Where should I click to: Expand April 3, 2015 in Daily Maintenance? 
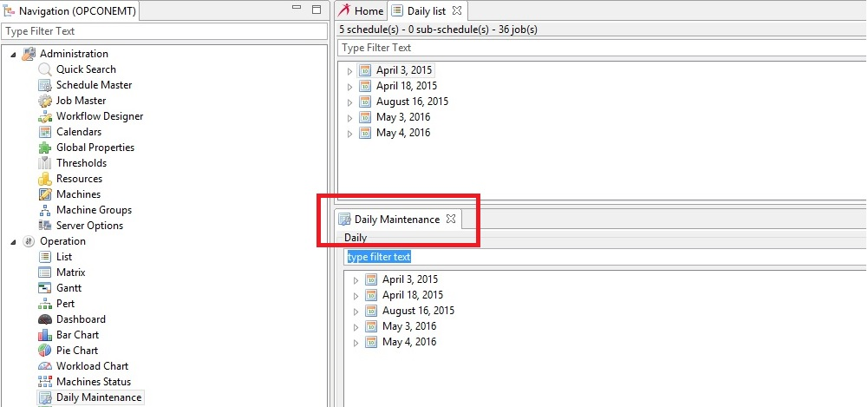point(356,280)
